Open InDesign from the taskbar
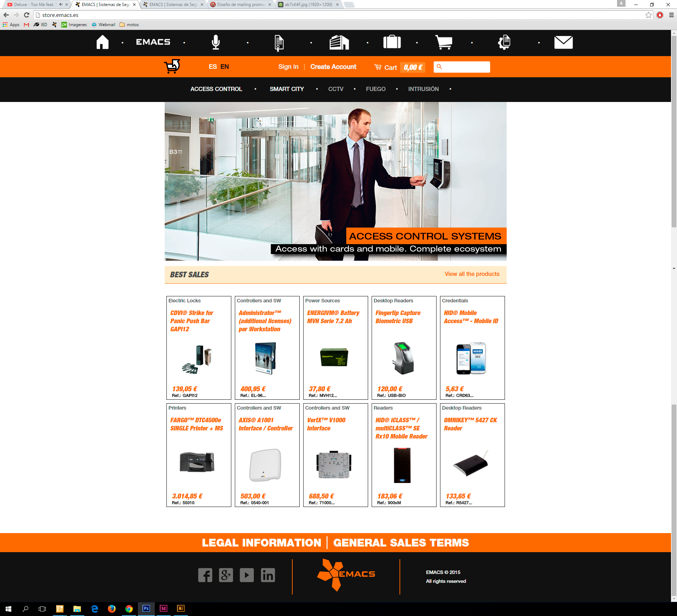This screenshot has height=616, width=677. click(x=163, y=609)
